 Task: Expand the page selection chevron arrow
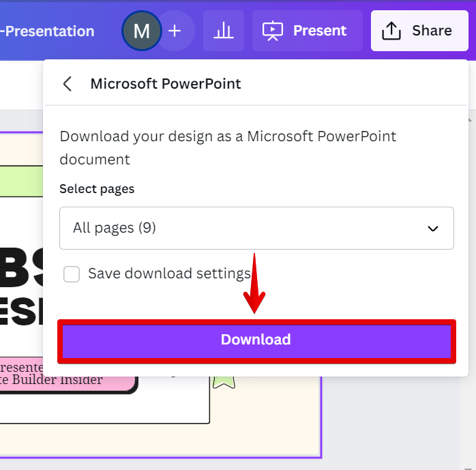point(432,229)
